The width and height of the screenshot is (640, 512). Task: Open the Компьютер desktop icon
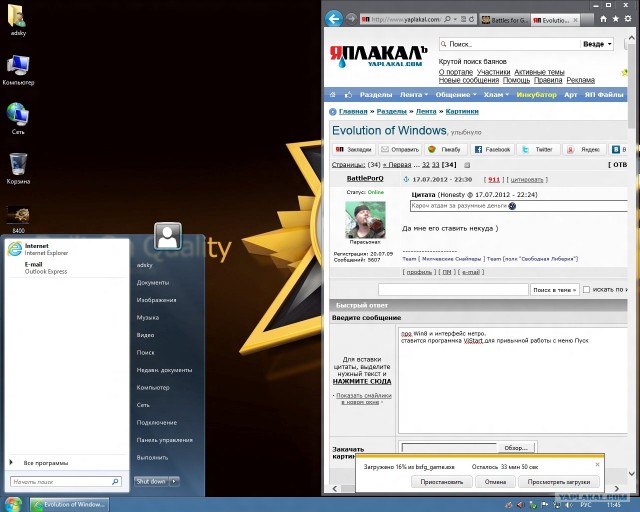[x=18, y=70]
